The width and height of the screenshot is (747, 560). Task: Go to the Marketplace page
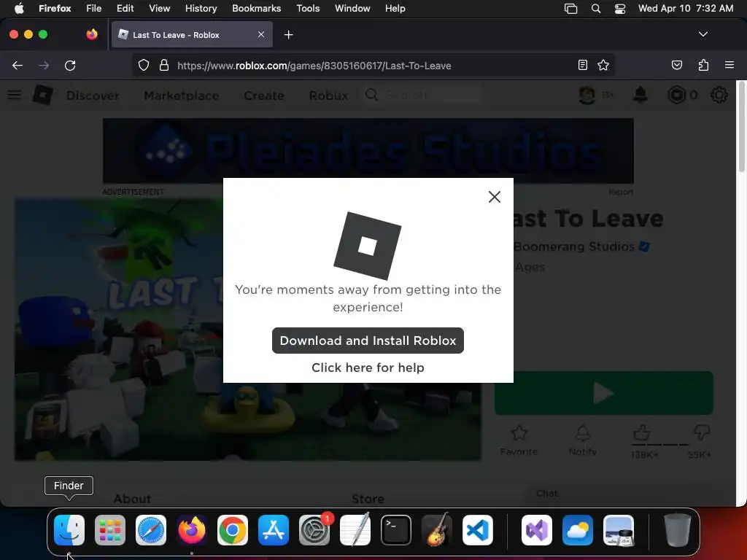coord(182,96)
